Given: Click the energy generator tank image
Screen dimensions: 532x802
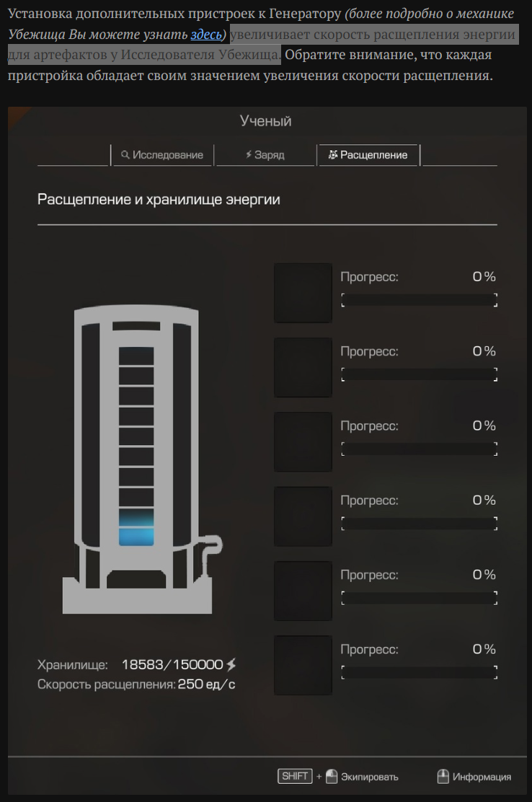Looking at the screenshot, I should coord(143,459).
